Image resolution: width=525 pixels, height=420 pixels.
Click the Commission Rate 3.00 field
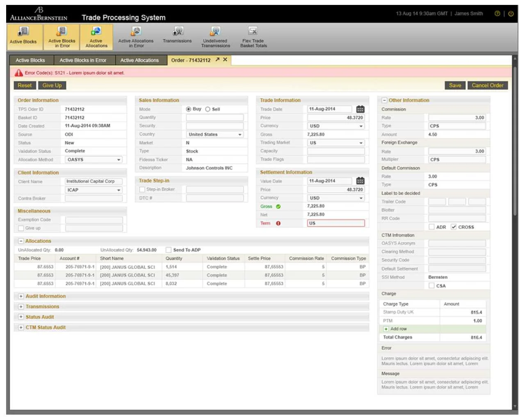(457, 118)
